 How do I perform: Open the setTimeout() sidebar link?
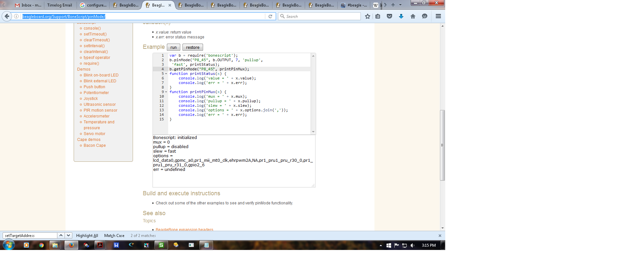tap(95, 34)
